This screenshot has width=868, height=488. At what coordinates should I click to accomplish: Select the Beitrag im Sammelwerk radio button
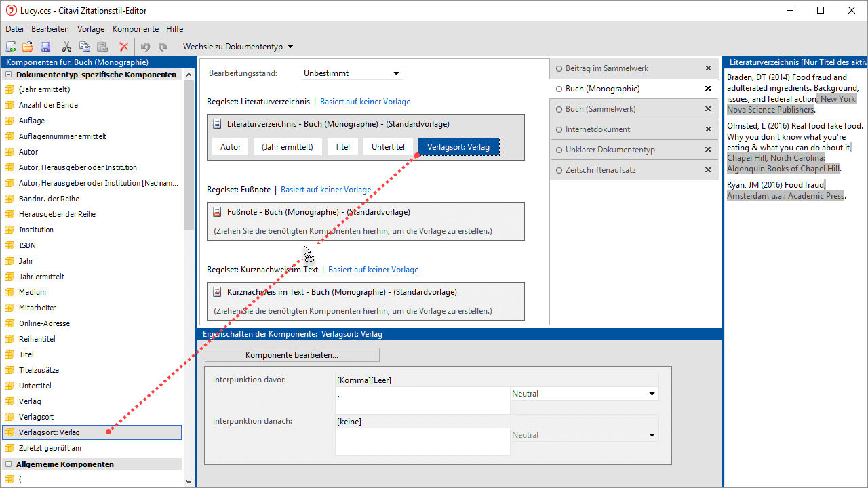pos(559,68)
